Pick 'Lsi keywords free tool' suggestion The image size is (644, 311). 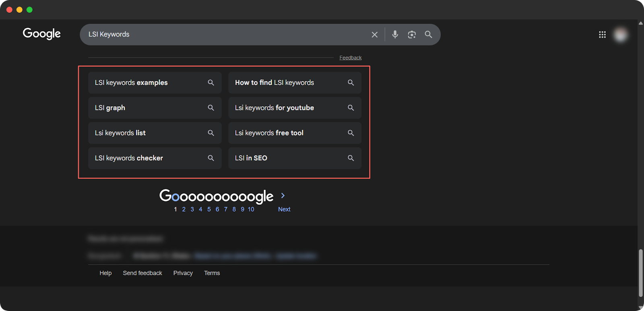pos(295,133)
